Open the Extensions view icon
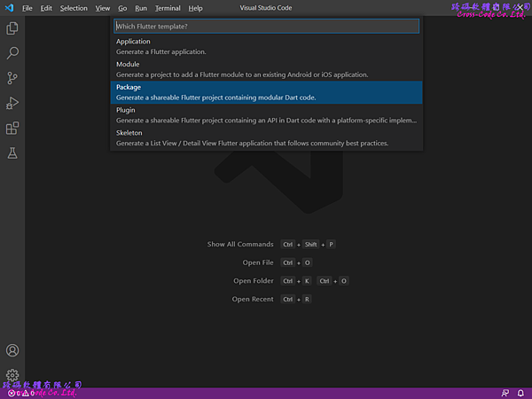This screenshot has width=532, height=399. tap(12, 129)
